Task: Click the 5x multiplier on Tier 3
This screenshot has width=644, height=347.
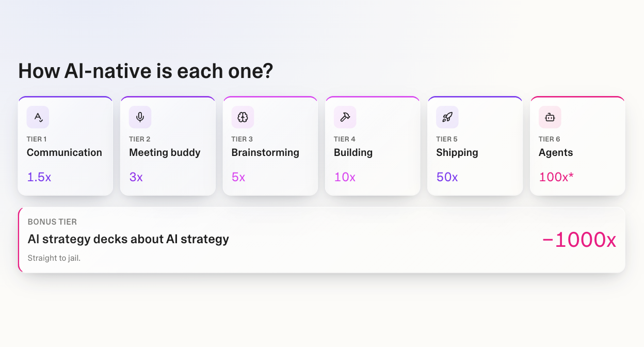Action: [238, 177]
